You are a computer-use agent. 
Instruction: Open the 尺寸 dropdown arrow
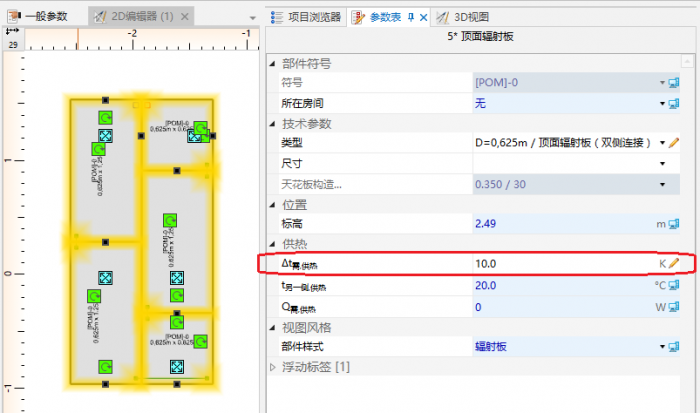point(661,163)
